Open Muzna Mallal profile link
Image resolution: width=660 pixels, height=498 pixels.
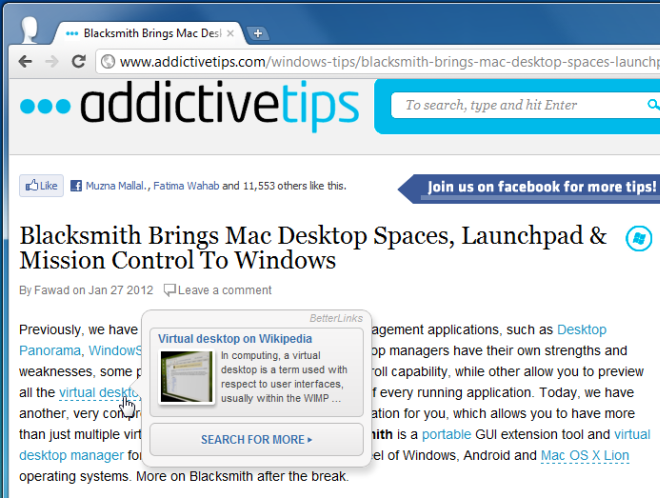click(x=116, y=186)
